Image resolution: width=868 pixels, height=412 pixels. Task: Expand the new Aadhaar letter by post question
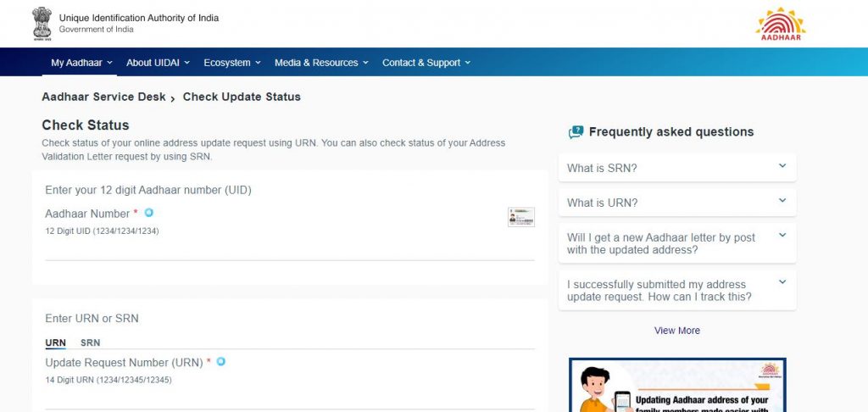677,243
